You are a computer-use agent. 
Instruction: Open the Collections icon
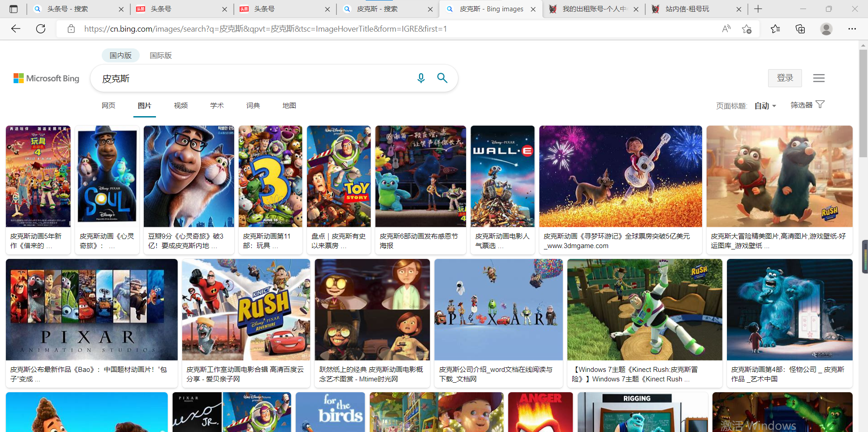point(800,29)
